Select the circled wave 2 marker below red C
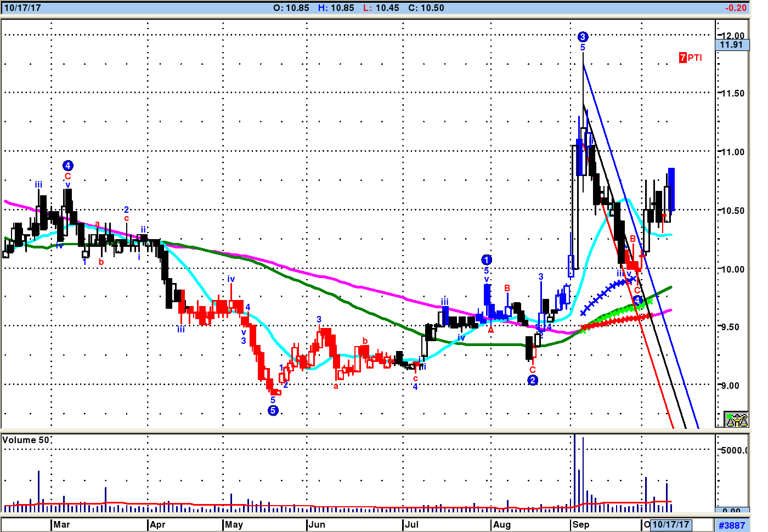 pyautogui.click(x=533, y=380)
